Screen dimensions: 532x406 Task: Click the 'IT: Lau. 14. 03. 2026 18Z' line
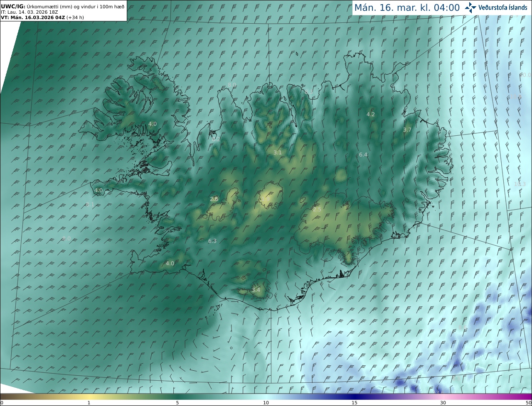tap(30, 12)
